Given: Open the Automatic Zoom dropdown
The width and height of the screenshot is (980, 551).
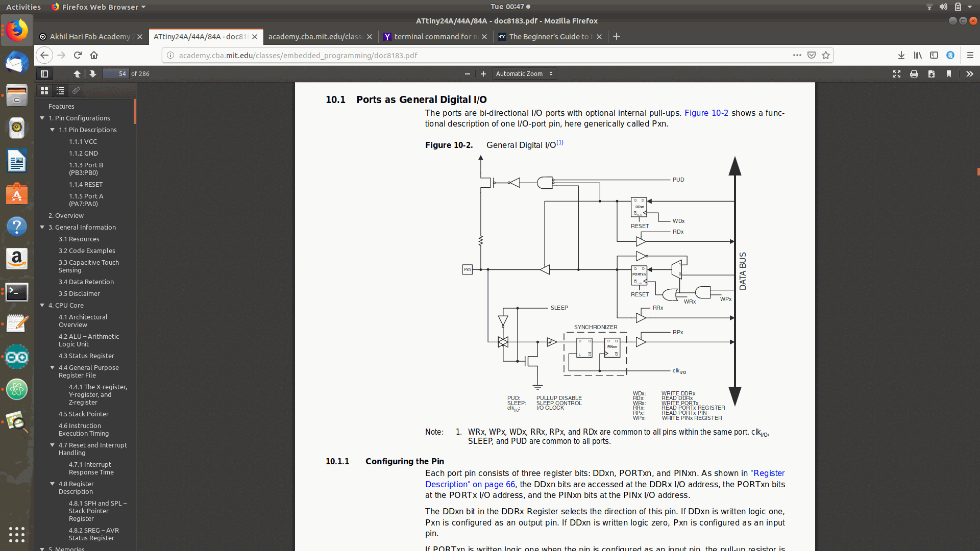Looking at the screenshot, I should (524, 74).
